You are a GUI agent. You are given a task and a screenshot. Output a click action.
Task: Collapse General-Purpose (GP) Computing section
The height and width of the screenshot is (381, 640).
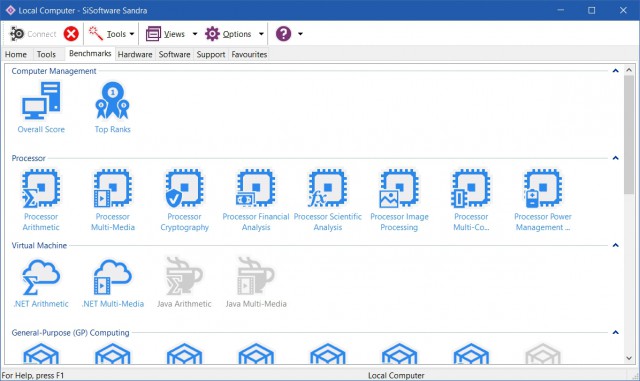coord(616,332)
